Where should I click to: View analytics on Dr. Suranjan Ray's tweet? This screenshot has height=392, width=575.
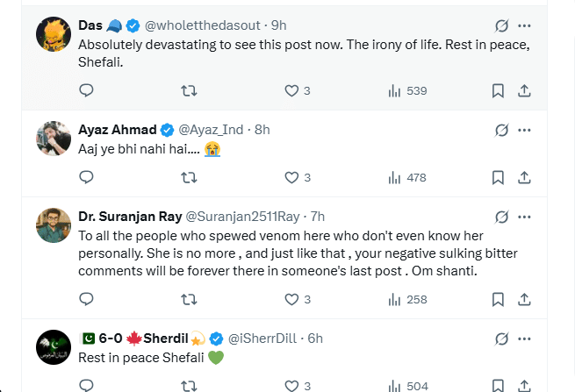coord(394,299)
